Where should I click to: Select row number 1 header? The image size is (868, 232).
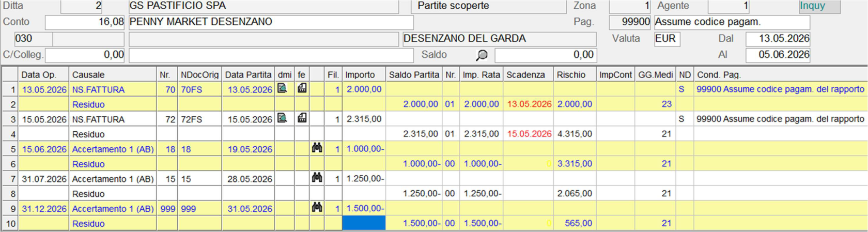point(10,89)
